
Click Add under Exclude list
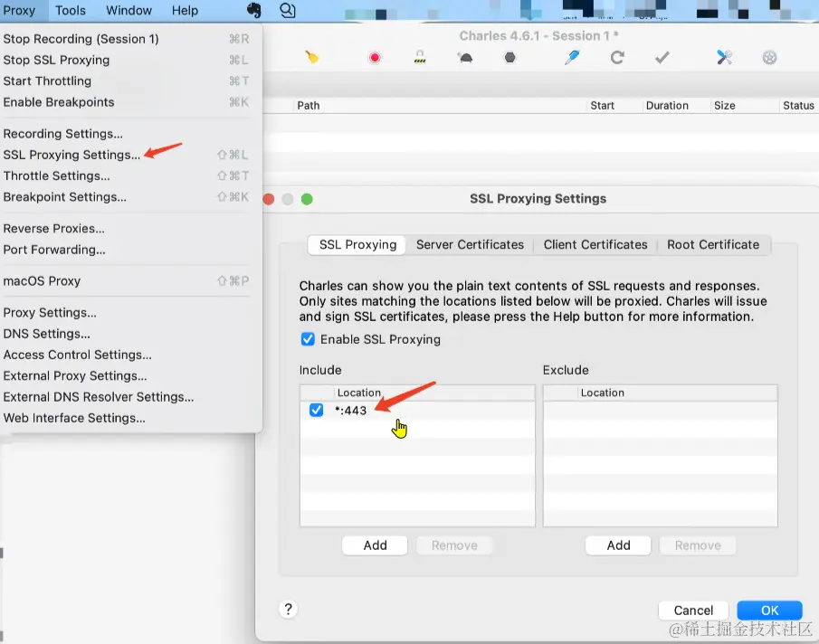[618, 545]
